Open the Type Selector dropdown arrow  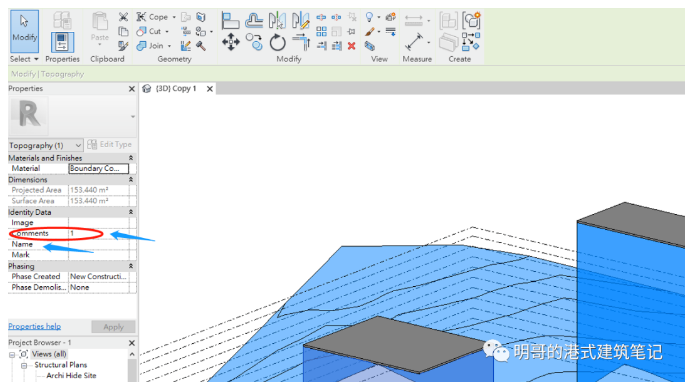tap(133, 117)
